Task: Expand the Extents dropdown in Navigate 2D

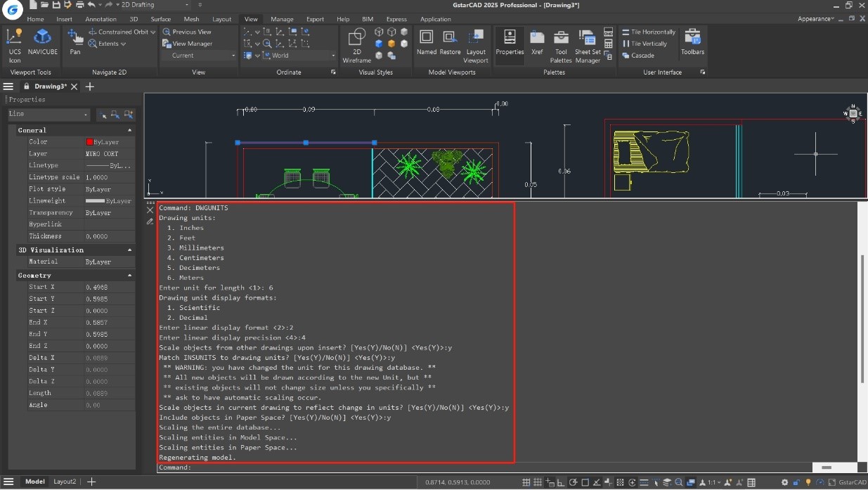Action: click(x=124, y=44)
